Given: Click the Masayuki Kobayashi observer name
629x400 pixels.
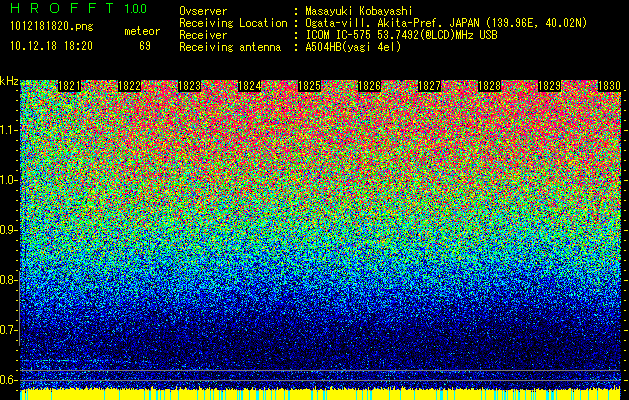Looking at the screenshot, I should 359,11.
